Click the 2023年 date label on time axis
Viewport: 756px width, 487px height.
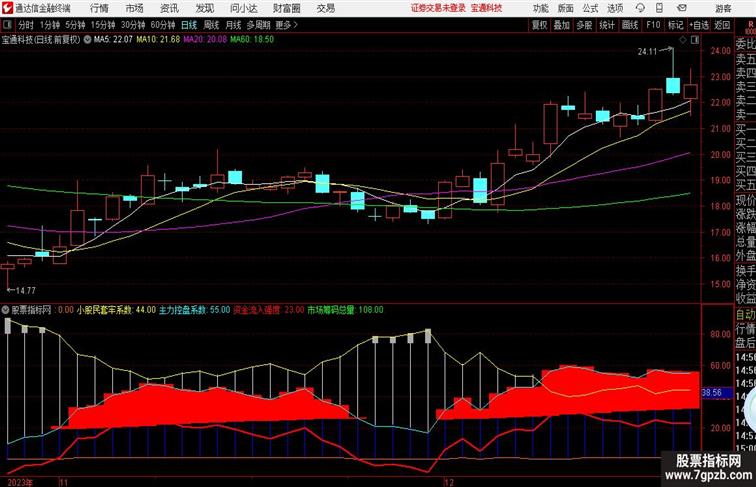(x=19, y=482)
